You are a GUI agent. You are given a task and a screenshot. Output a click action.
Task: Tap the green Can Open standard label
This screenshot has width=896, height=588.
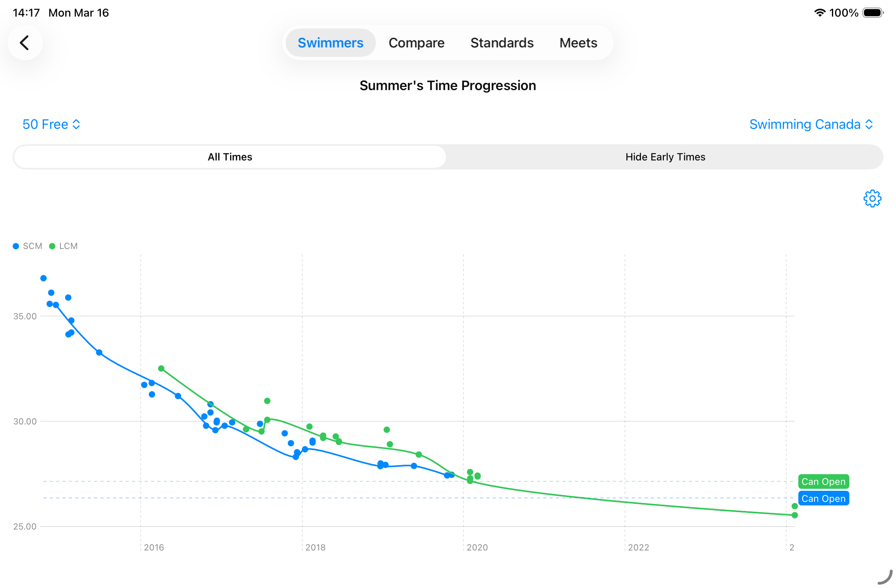(x=823, y=482)
